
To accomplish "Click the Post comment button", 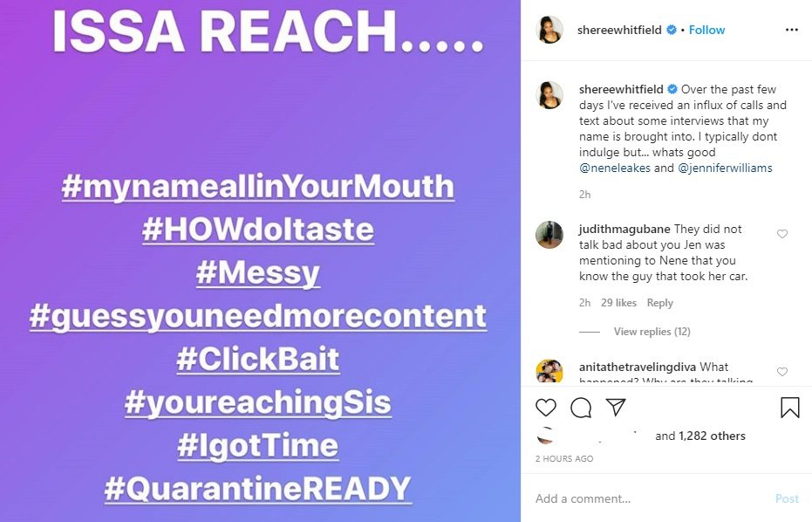I will [787, 498].
